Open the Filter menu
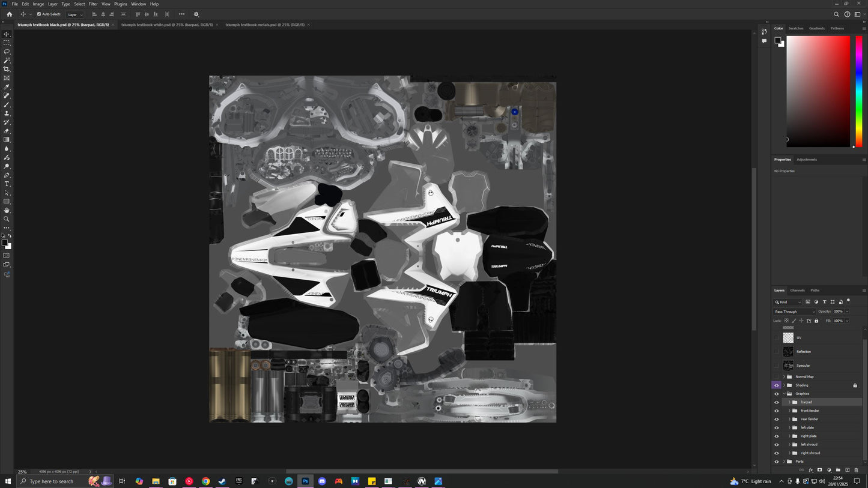Viewport: 868px width, 488px height. pos(93,4)
